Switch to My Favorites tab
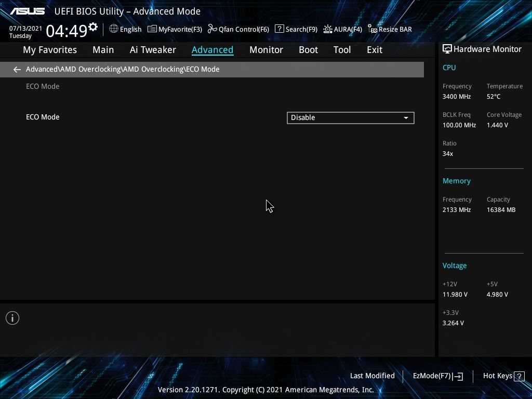 50,50
